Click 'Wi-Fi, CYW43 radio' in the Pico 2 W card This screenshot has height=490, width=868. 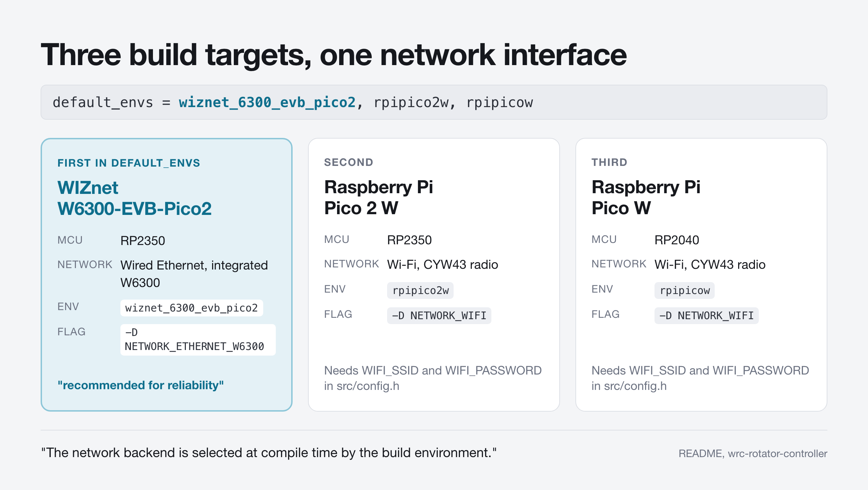(x=442, y=265)
